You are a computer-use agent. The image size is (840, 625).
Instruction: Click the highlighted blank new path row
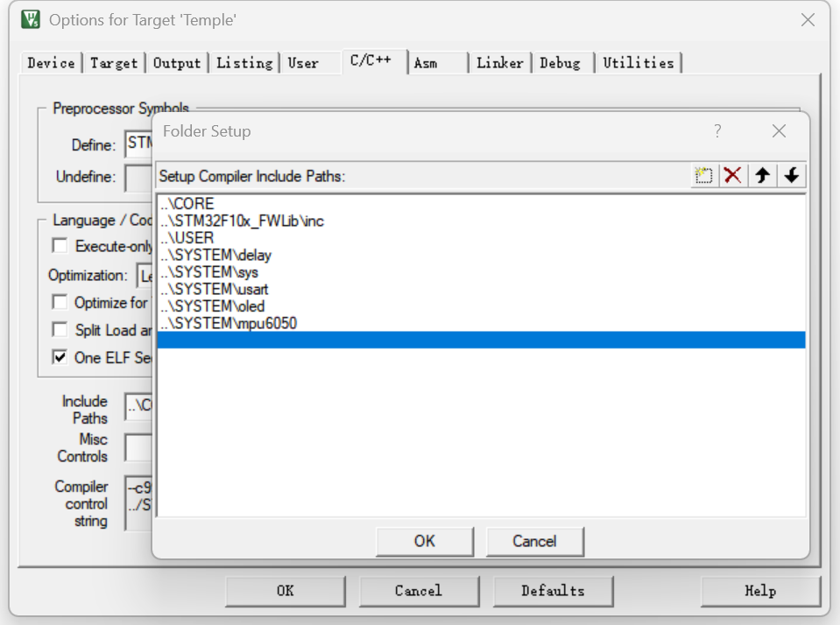(481, 341)
